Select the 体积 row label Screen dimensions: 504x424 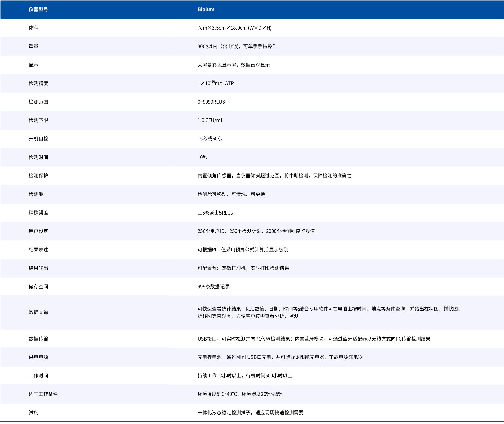34,28
